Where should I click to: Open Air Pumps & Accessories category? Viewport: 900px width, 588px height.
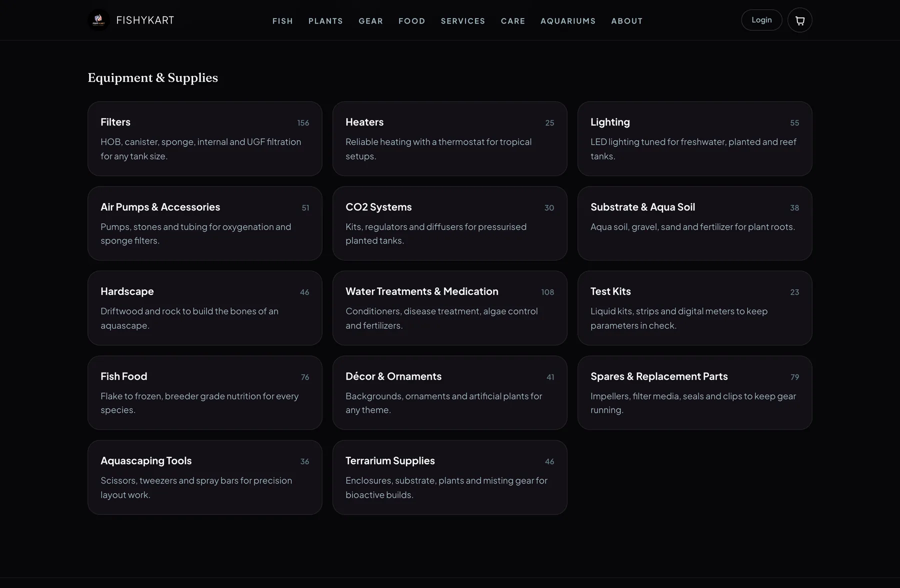(205, 223)
